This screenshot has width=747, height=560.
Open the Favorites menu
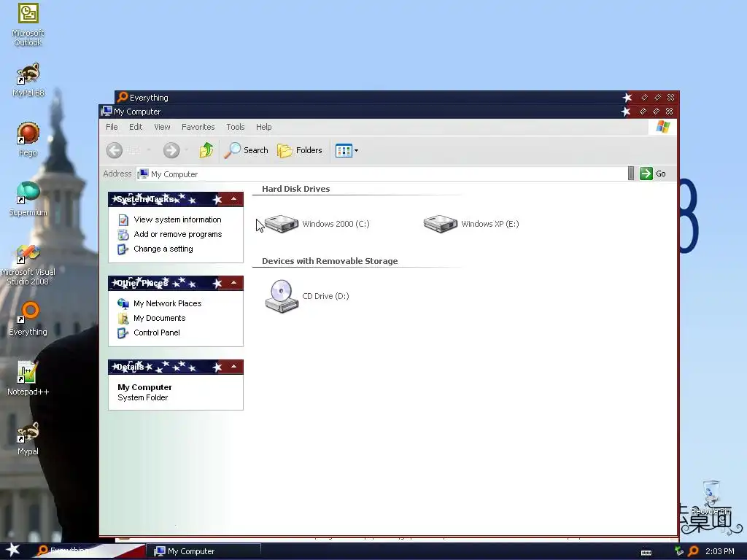(x=198, y=127)
